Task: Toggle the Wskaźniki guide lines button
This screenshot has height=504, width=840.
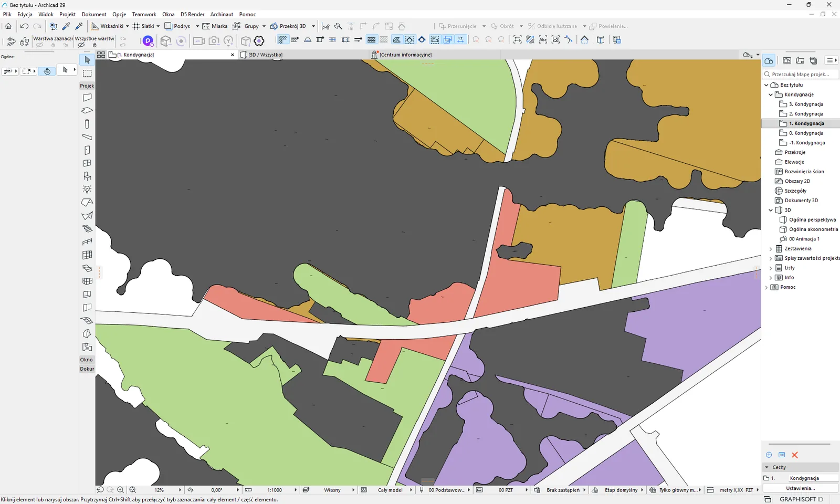Action: point(108,26)
